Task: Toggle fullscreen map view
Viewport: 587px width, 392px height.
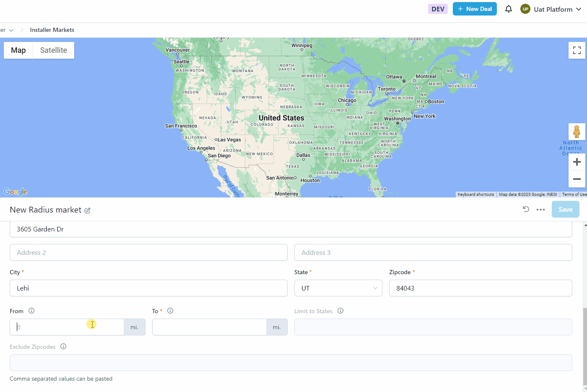Action: pos(577,50)
